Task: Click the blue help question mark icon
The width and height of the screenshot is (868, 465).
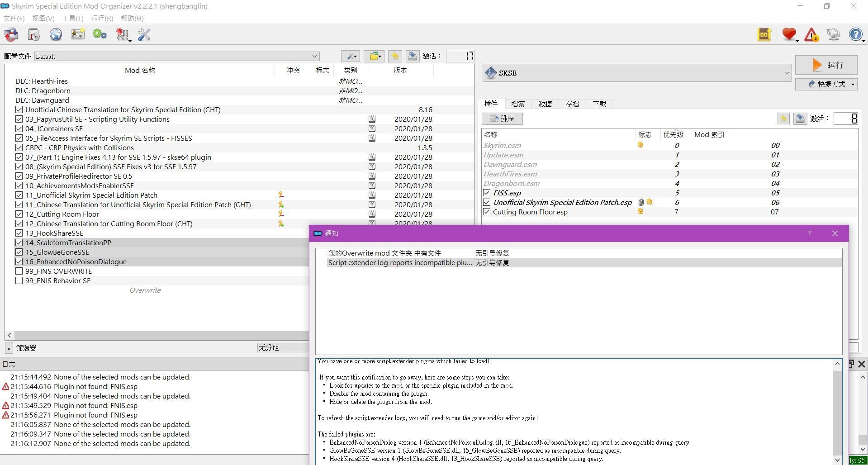Action: pos(856,35)
